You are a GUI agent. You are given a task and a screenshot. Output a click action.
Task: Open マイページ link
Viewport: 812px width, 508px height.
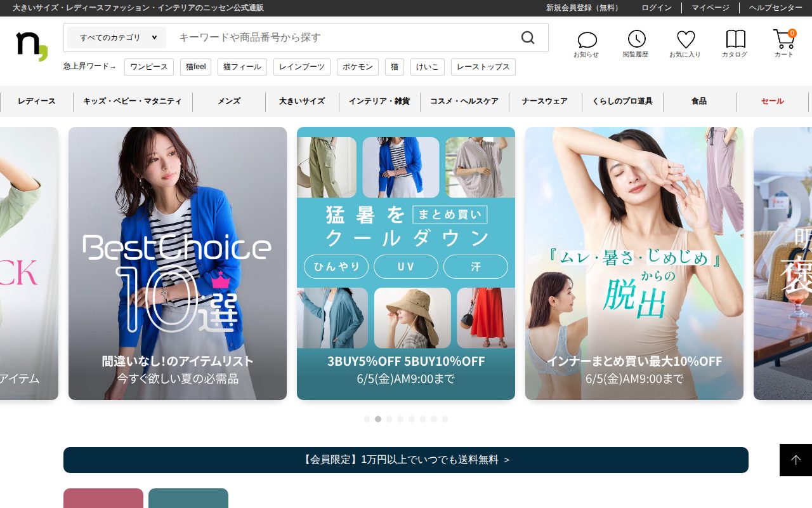710,8
